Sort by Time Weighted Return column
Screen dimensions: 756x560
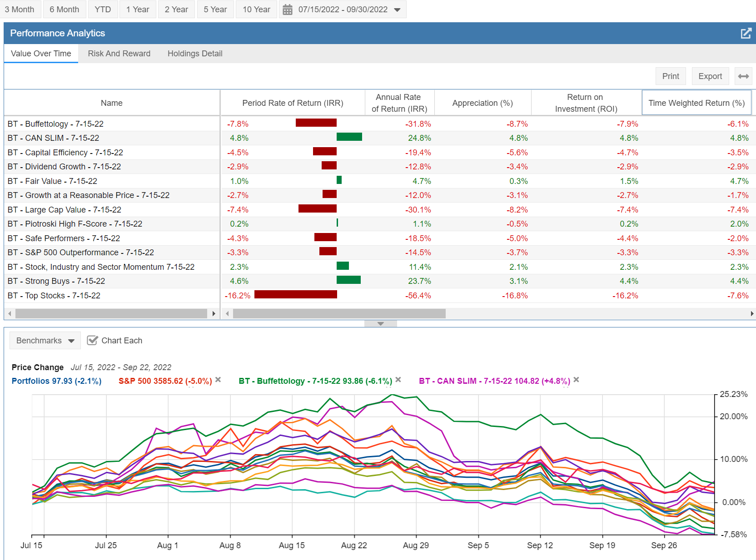click(696, 103)
